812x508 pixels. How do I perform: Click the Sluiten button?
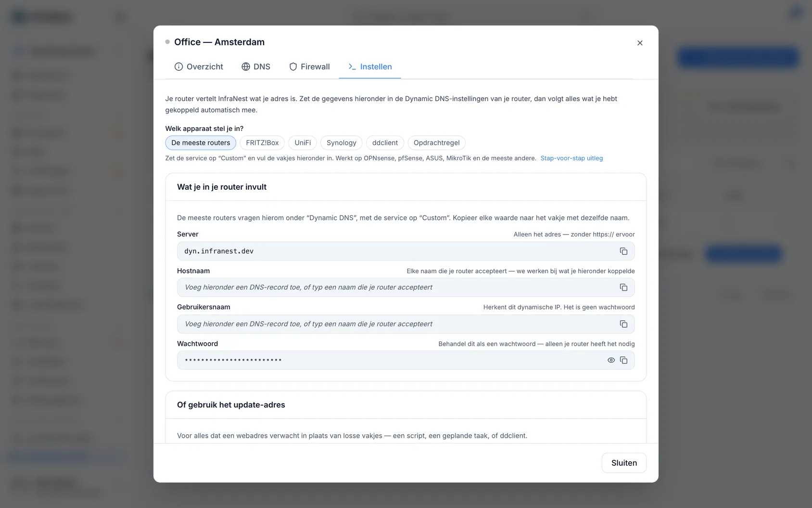tap(624, 463)
